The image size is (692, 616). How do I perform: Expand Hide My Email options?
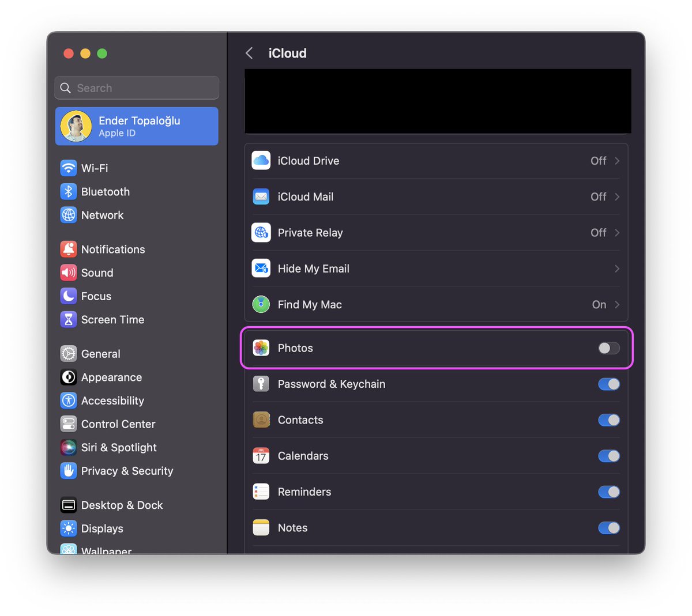click(x=617, y=269)
